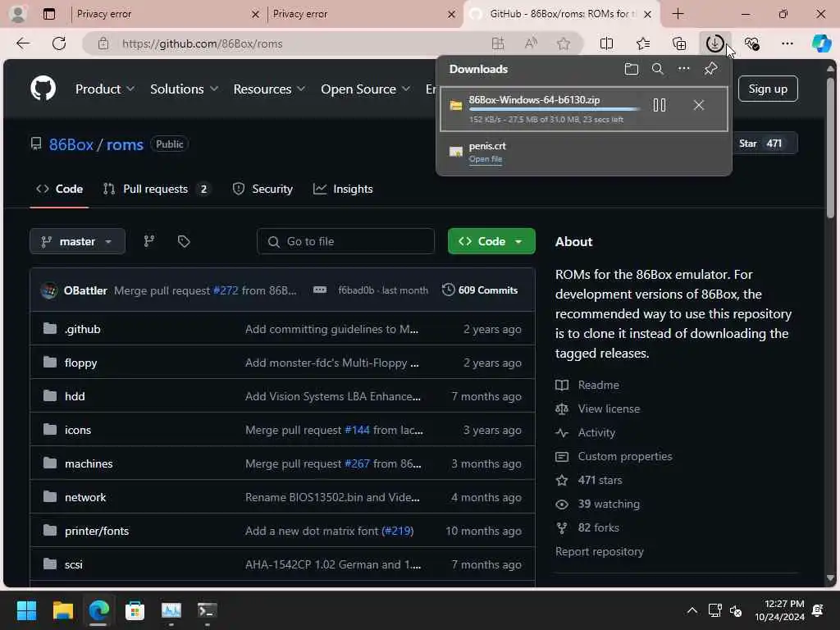Viewport: 840px width, 630px height.
Task: Open the printer/fonts folder
Action: tap(97, 531)
